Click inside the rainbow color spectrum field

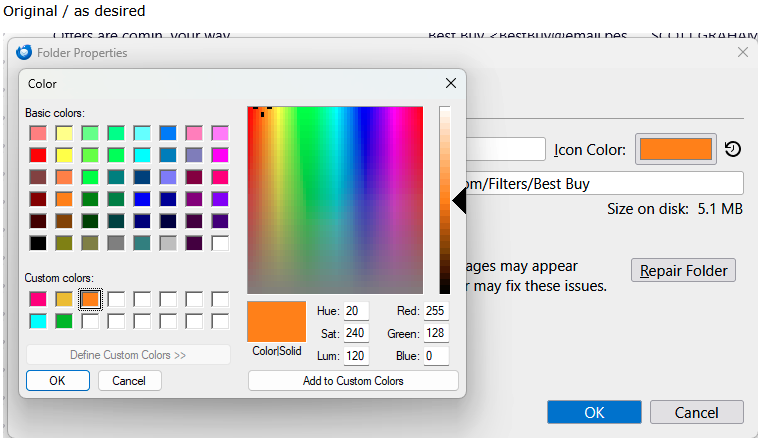pos(335,200)
